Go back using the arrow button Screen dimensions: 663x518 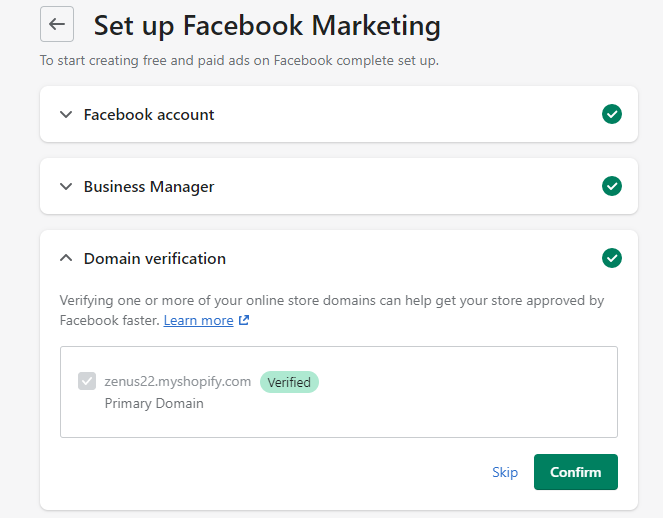[57, 24]
